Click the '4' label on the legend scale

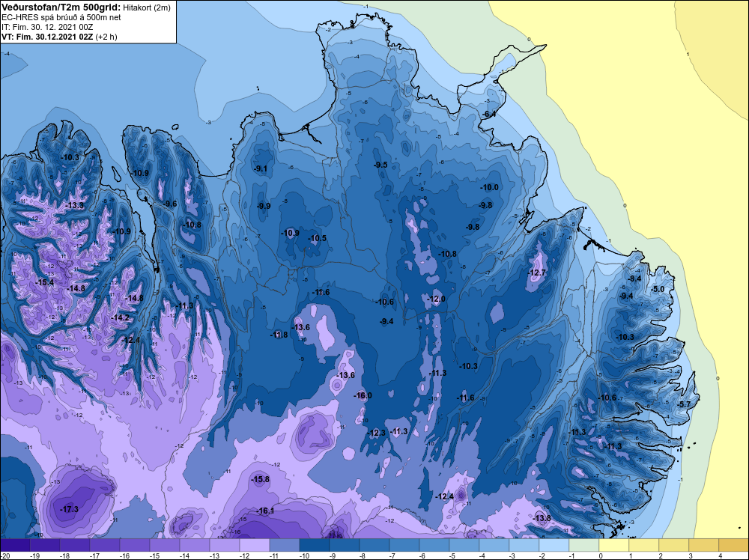pos(720,556)
